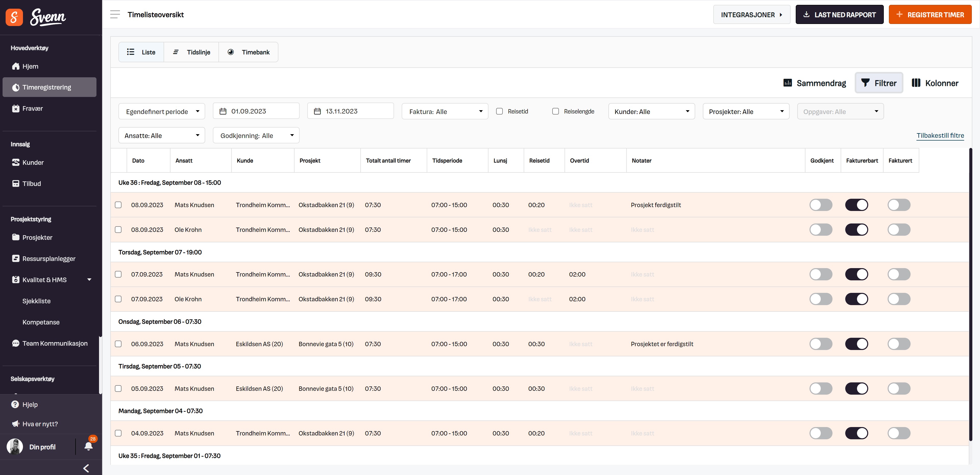The height and width of the screenshot is (475, 980).
Task: Click the table's vertical scrollbar
Action: [970, 295]
